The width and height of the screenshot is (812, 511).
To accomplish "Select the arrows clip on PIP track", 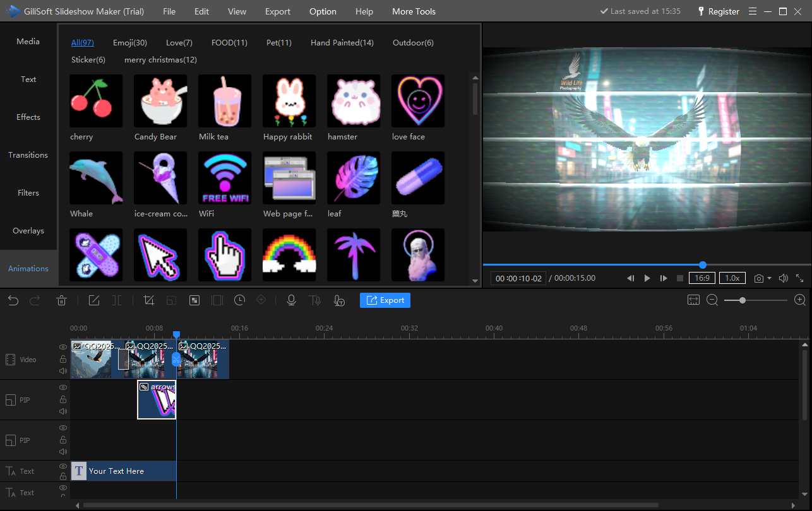I will (157, 399).
